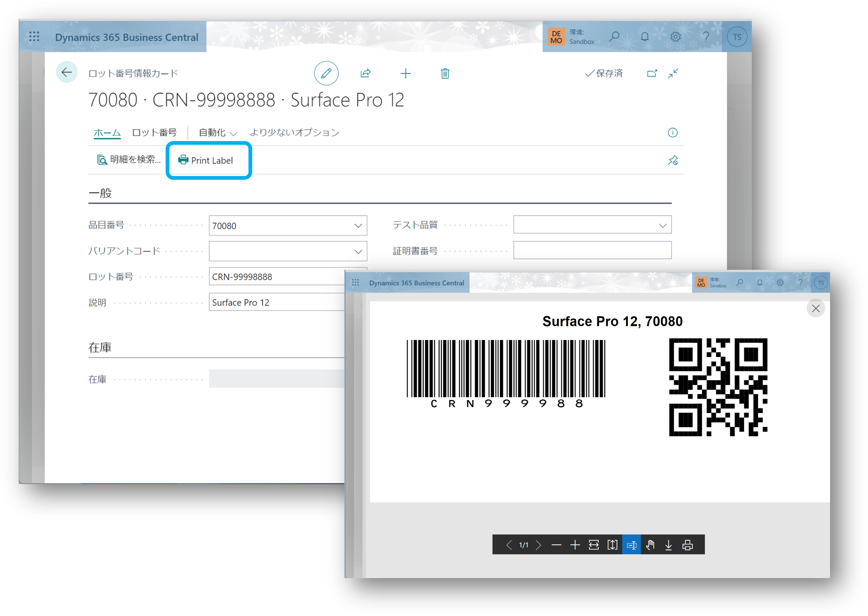
Task: Open app launcher grid in preview window
Action: (x=355, y=283)
